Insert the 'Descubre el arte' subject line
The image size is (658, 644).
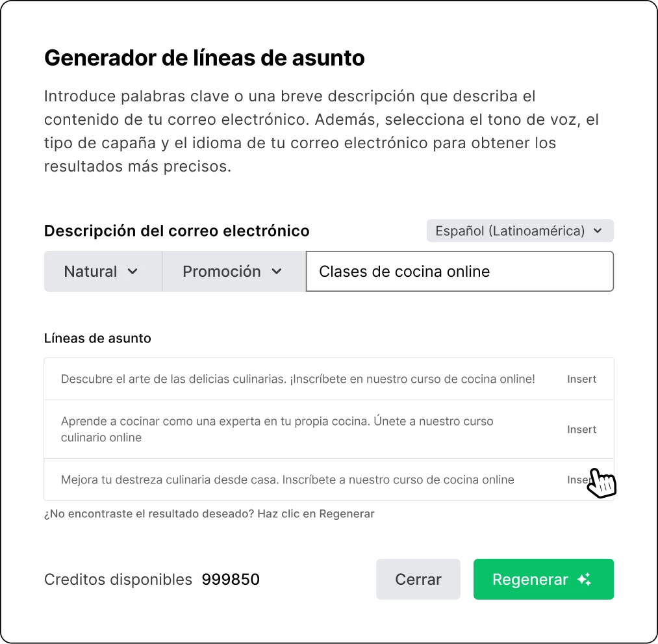click(581, 379)
